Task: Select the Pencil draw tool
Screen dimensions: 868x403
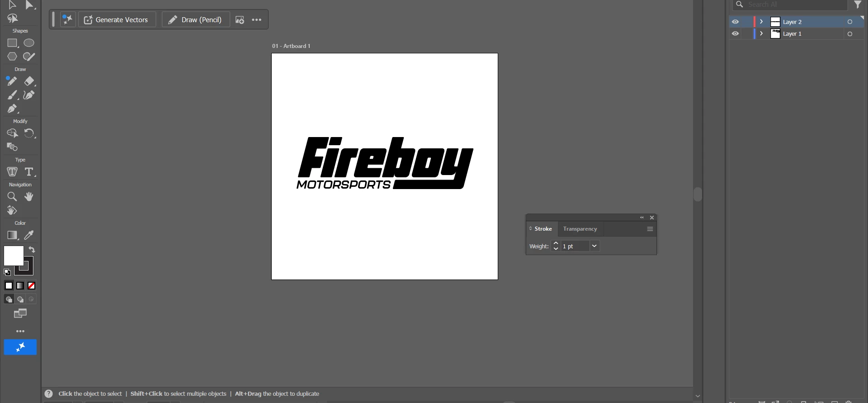Action: pos(12,81)
